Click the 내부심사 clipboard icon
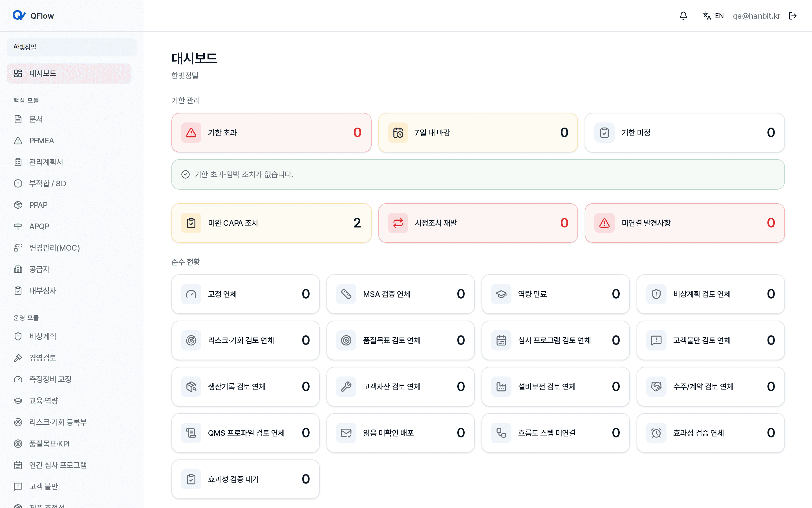 tap(18, 291)
